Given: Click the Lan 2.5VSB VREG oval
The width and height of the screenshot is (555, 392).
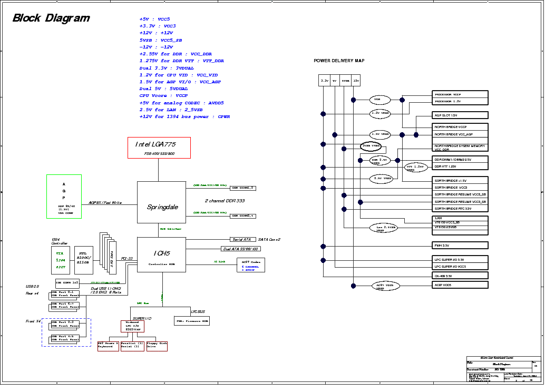Looking at the screenshot, I should click(383, 228).
